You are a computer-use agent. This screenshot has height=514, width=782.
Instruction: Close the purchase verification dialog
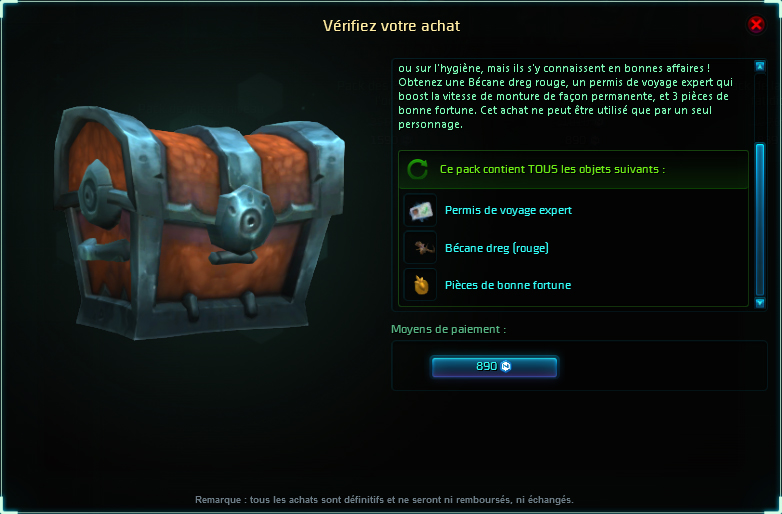(756, 24)
